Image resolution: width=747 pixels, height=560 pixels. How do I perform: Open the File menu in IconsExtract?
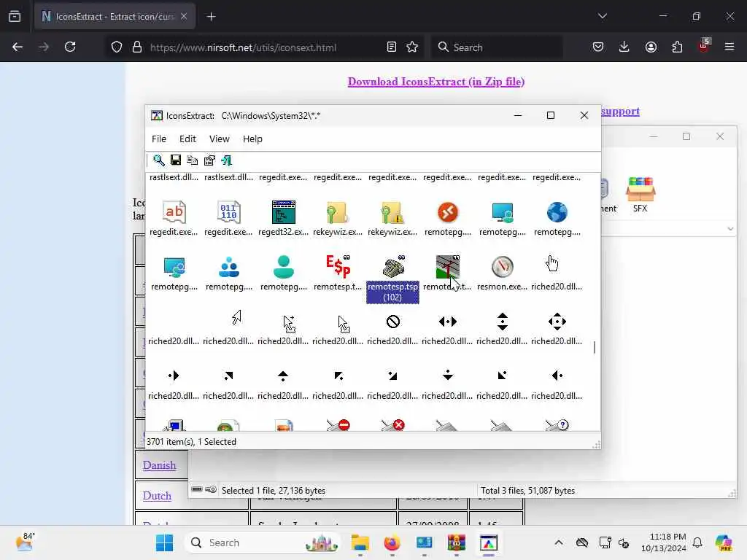[158, 139]
